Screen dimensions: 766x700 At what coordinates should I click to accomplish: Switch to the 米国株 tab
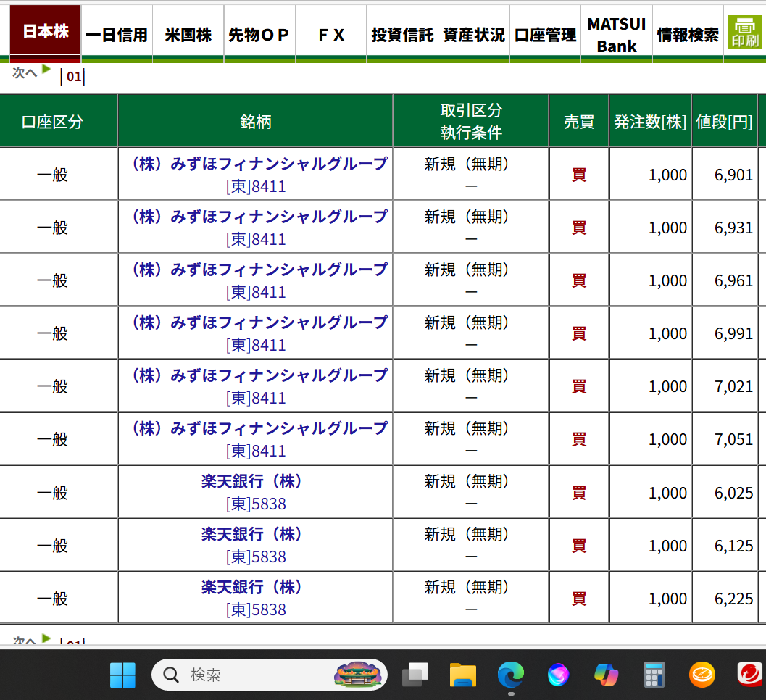point(188,34)
